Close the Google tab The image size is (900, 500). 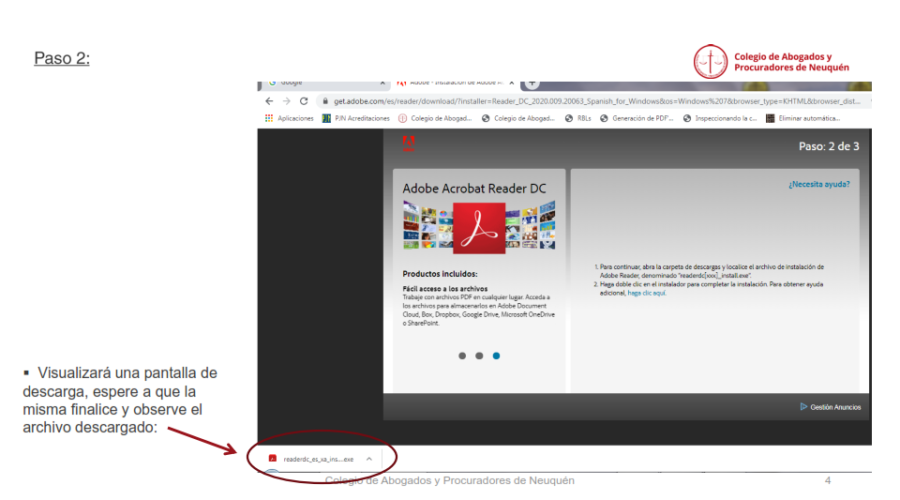[x=383, y=83]
